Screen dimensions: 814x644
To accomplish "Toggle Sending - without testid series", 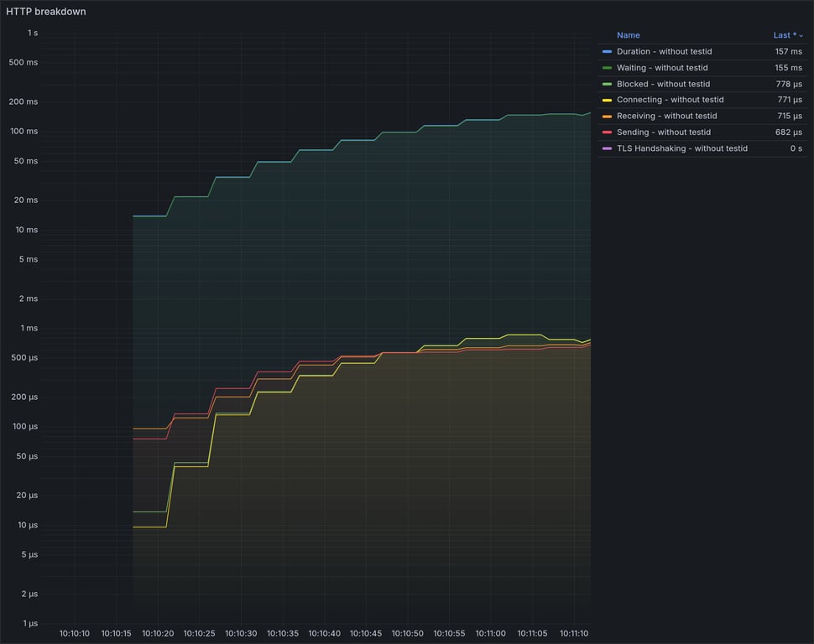I will click(664, 132).
